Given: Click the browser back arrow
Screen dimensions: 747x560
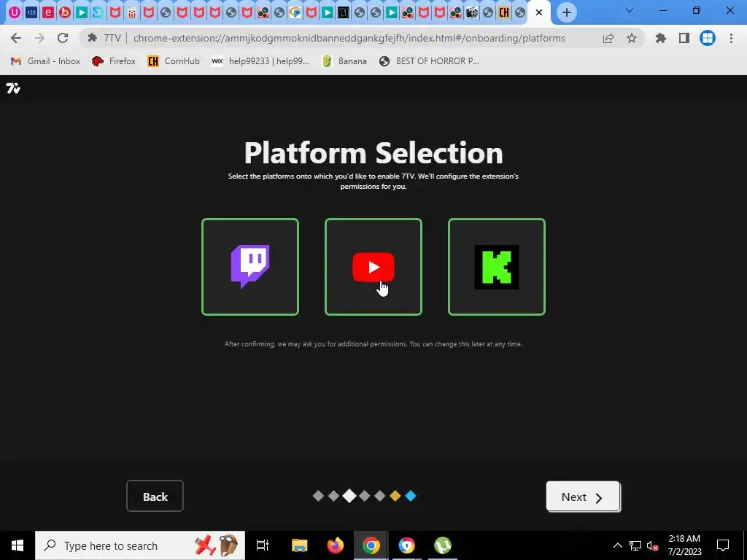Looking at the screenshot, I should tap(16, 38).
